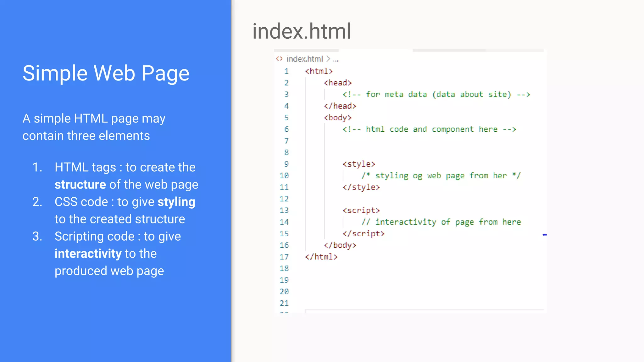Click the closing </head> tag
644x362 pixels.
pyautogui.click(x=340, y=106)
